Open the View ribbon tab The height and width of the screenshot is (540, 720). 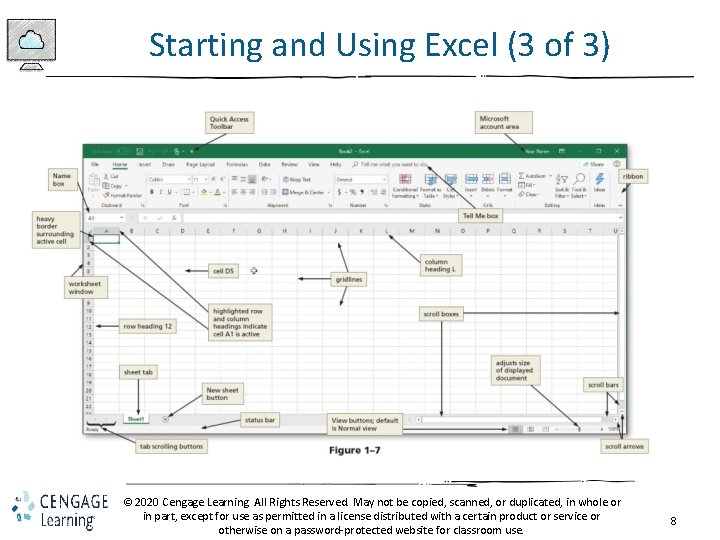tap(314, 164)
